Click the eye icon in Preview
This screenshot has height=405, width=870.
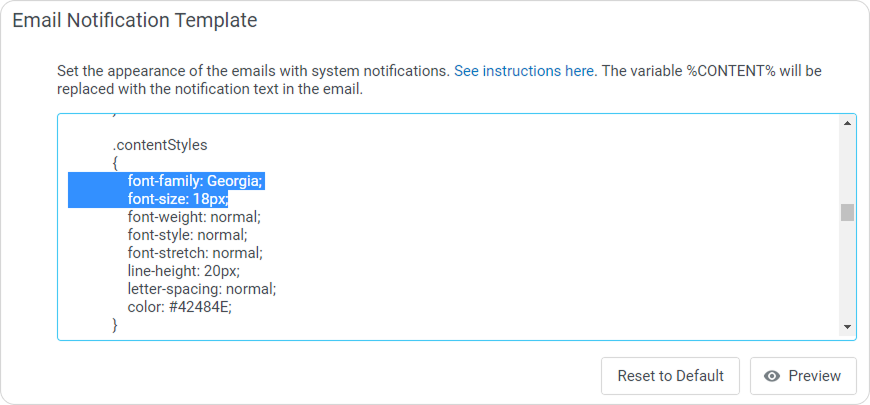click(771, 376)
